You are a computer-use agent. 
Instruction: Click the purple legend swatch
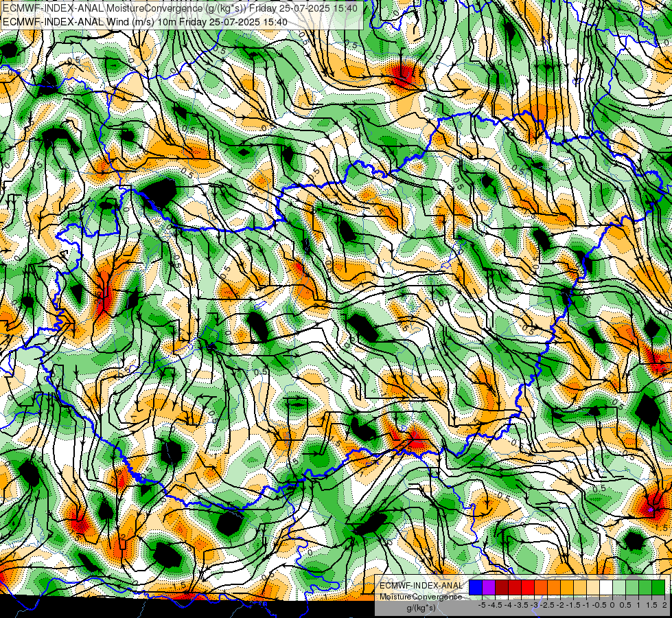pyautogui.click(x=489, y=587)
